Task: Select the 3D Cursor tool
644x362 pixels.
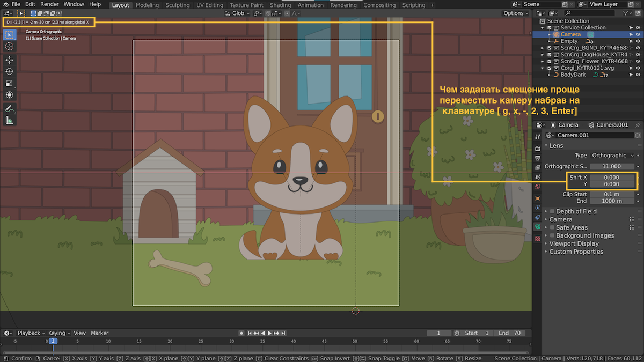Action: coord(10,47)
